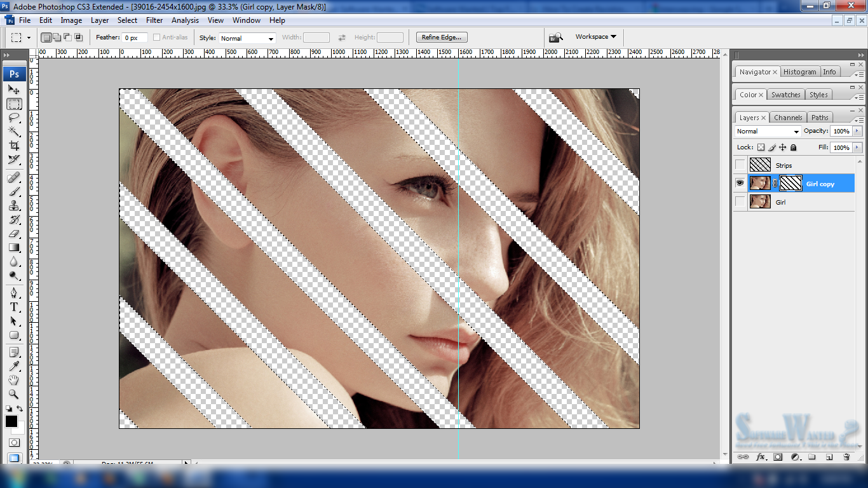Toggle Quick Mask mode
This screenshot has width=868, height=488.
click(14, 442)
